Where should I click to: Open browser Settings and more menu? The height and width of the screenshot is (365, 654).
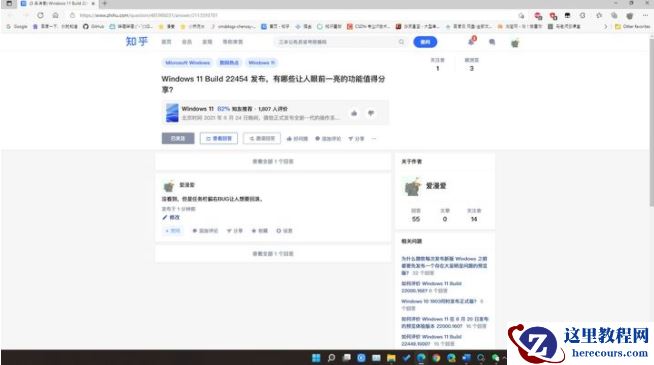646,15
